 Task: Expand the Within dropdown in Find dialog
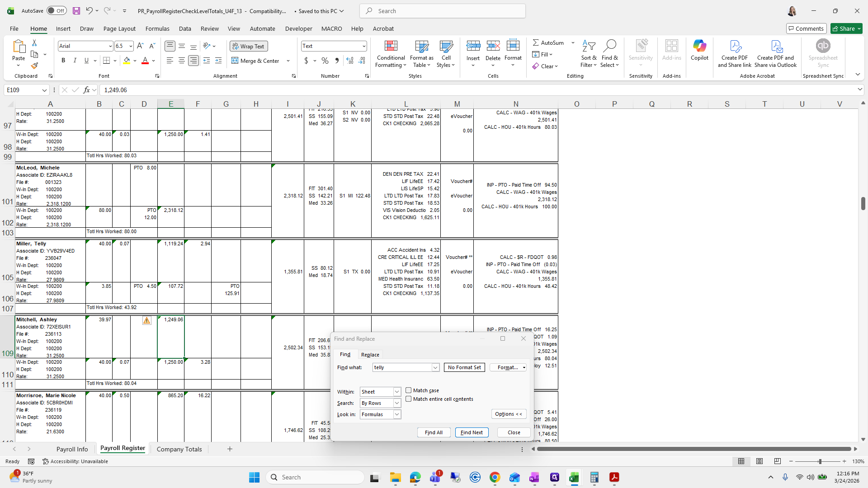click(x=396, y=392)
